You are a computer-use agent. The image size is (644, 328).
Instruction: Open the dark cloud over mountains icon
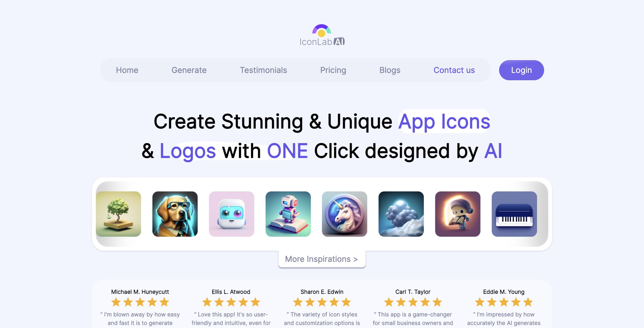click(x=401, y=214)
